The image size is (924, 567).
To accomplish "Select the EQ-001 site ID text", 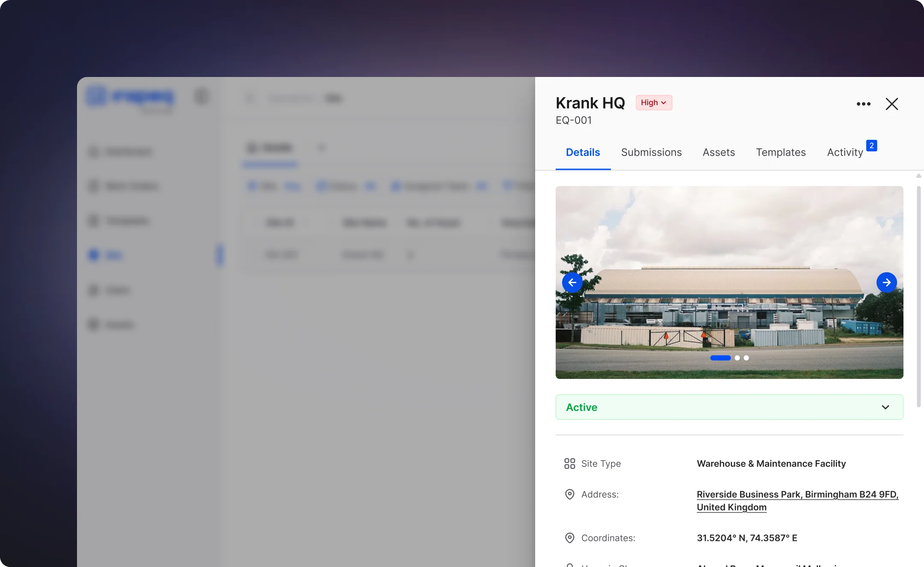I will (574, 120).
